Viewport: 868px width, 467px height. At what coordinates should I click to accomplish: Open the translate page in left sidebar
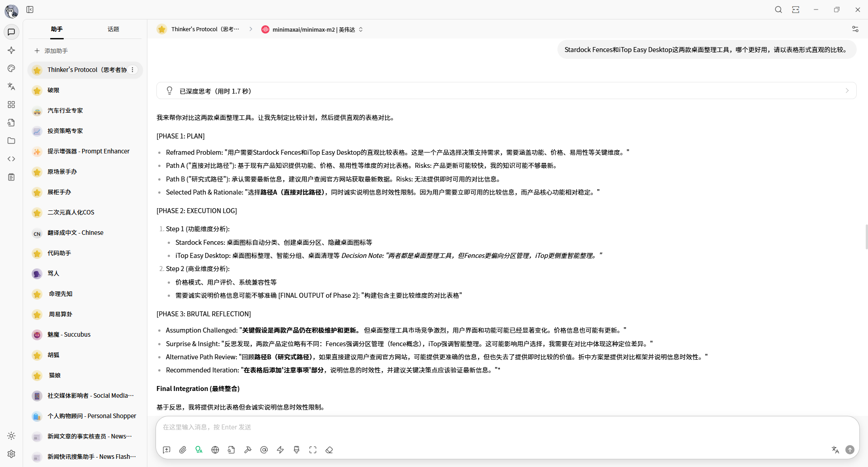pos(11,86)
